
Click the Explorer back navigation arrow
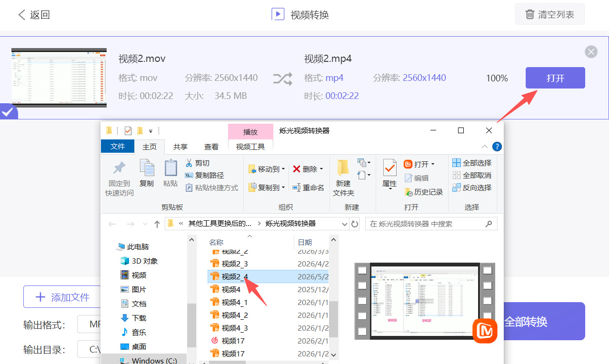pos(112,224)
